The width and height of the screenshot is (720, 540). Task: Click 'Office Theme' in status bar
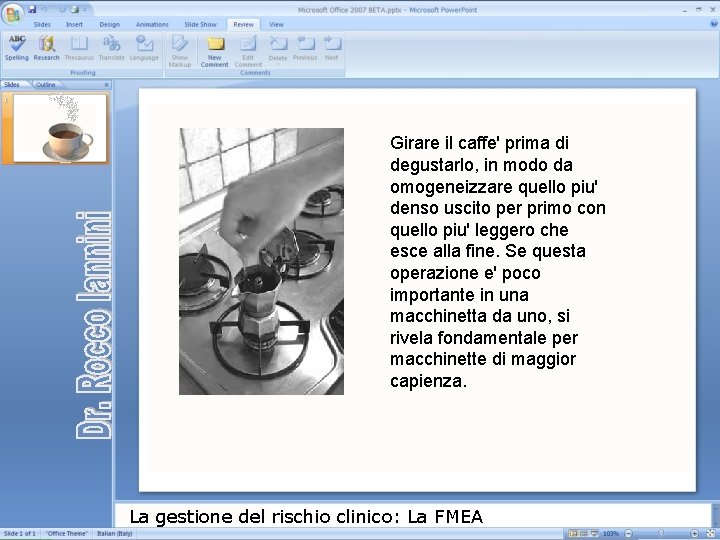point(67,534)
